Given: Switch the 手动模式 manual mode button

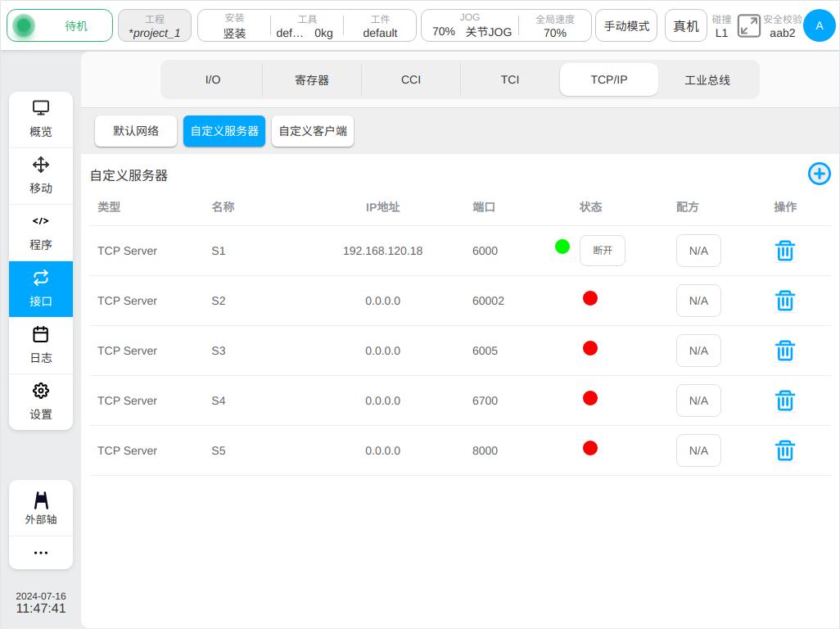Looking at the screenshot, I should tap(626, 26).
